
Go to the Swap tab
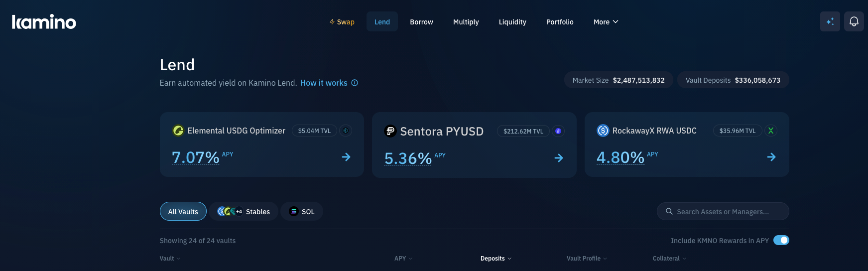click(x=342, y=22)
